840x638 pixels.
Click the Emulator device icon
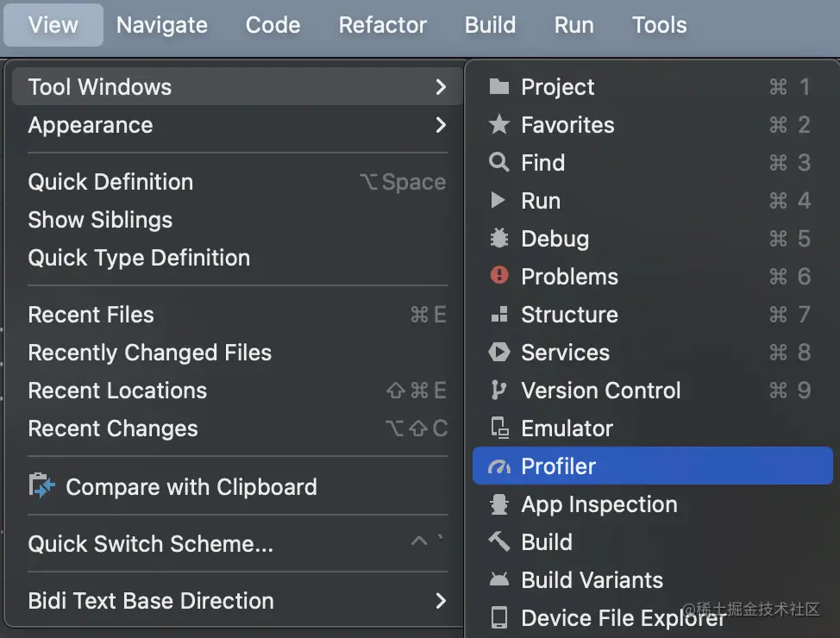[x=498, y=428]
